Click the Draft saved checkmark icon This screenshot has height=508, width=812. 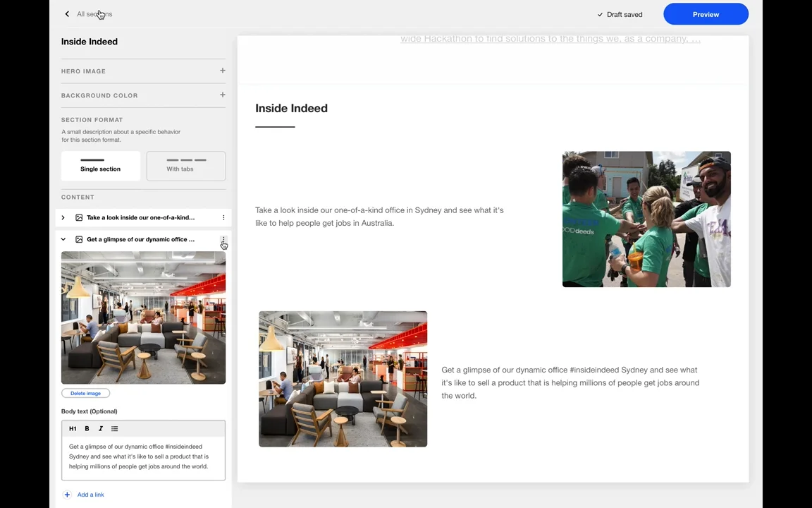click(600, 15)
